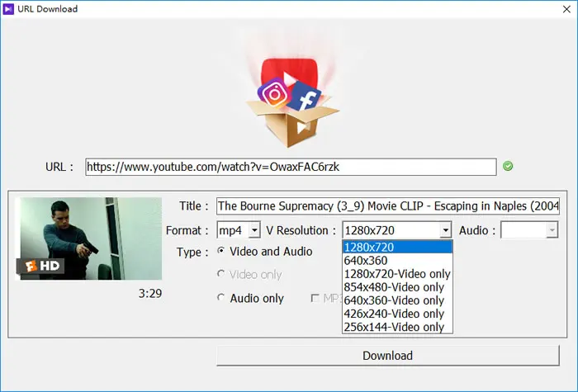Pick 256x144-Video only from the list
Image resolution: width=578 pixels, height=392 pixels.
pos(397,327)
